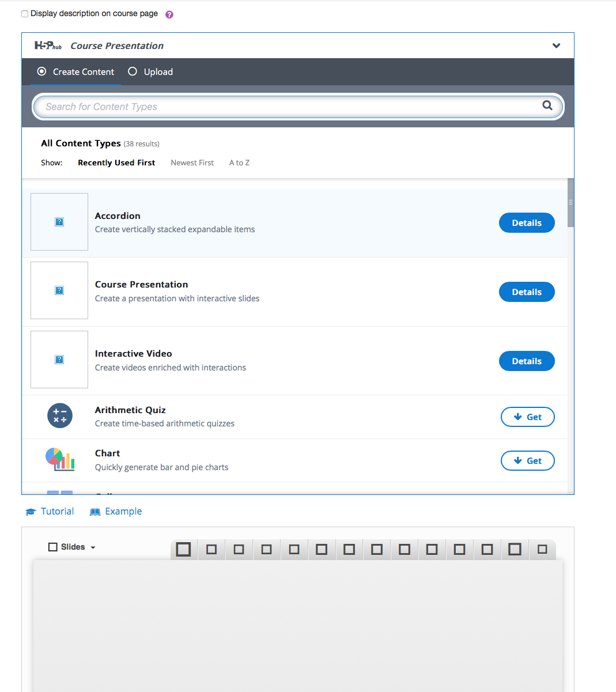Screen dimensions: 616x692
Task: Click the Accordion placeholder thumbnail
Action: [x=59, y=222]
